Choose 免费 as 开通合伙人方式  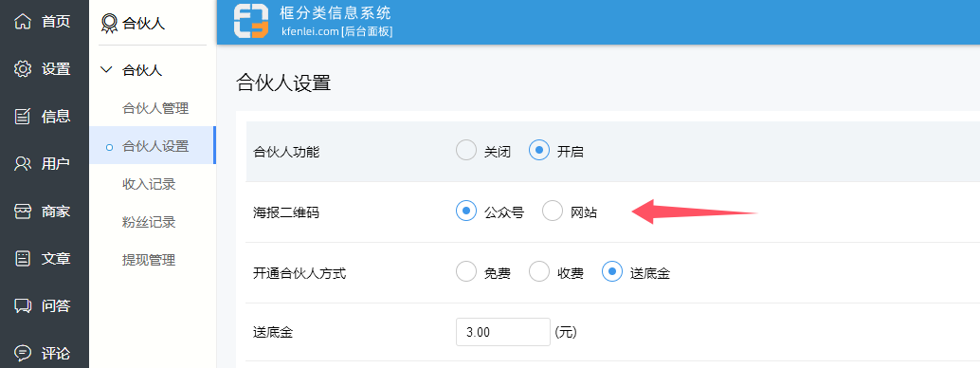point(466,272)
